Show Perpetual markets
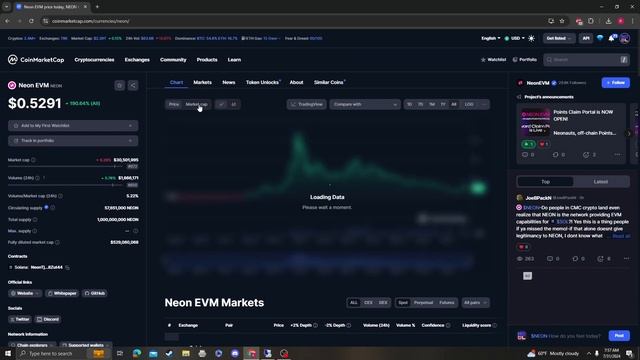The height and width of the screenshot is (360, 640). tap(423, 303)
